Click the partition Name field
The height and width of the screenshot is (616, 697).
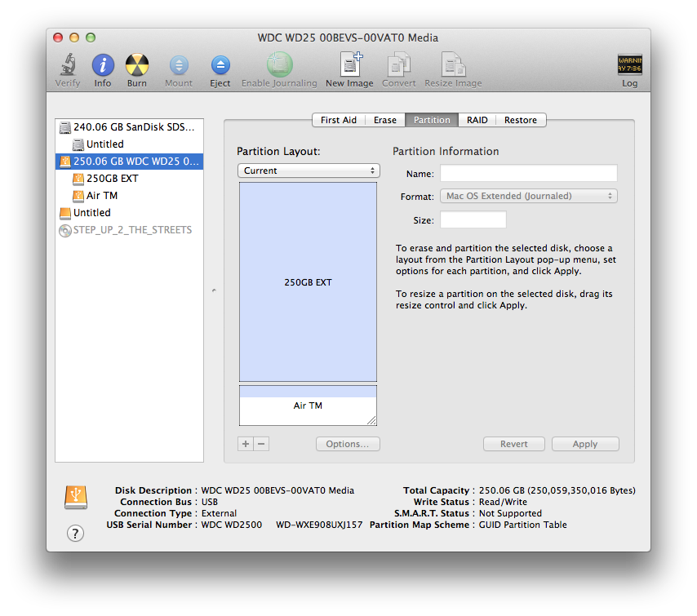click(x=529, y=173)
